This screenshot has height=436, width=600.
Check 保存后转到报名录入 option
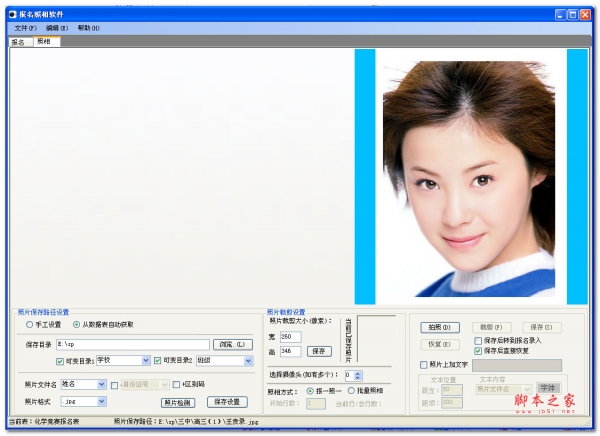click(x=478, y=340)
